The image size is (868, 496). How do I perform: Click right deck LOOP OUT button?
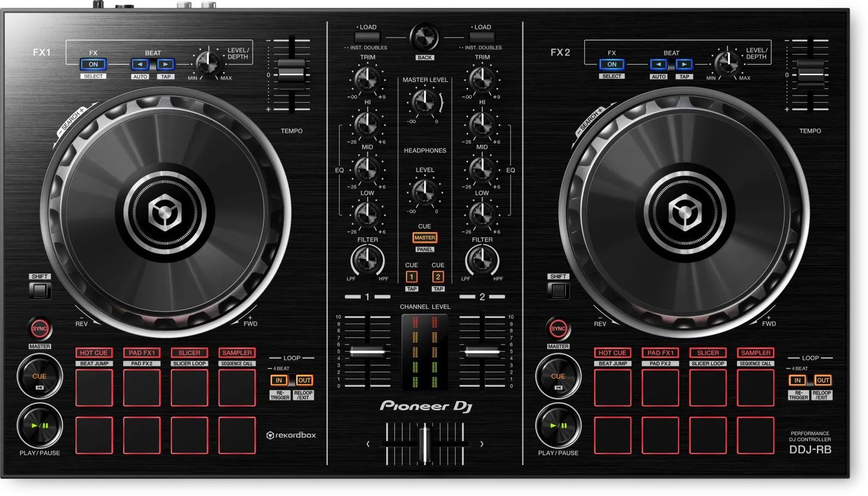click(x=823, y=380)
